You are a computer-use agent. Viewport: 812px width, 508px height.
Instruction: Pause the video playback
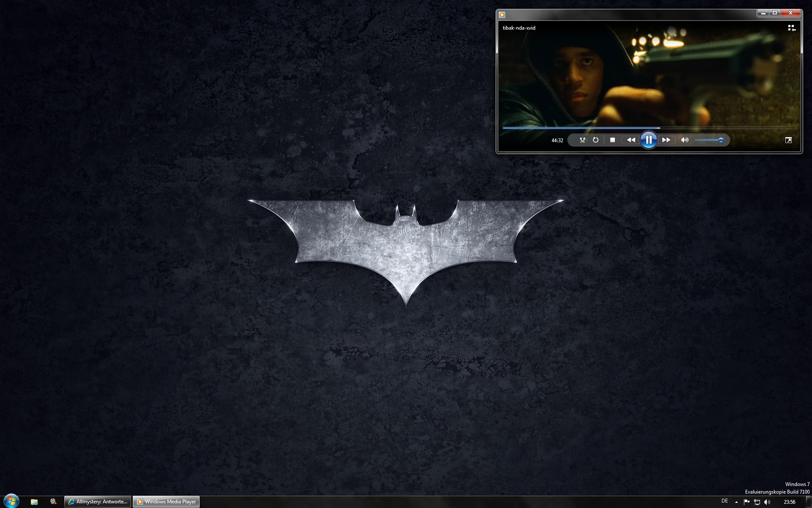tap(648, 140)
